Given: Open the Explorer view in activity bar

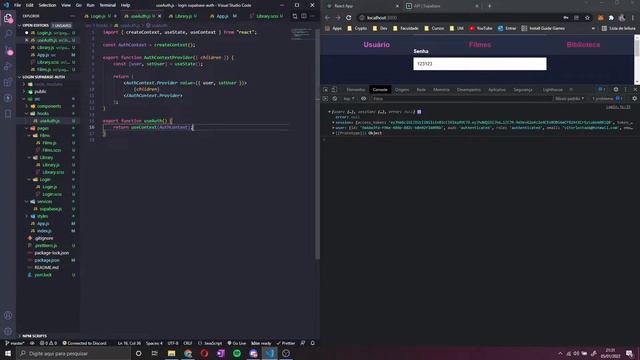Looking at the screenshot, I should 8,18.
